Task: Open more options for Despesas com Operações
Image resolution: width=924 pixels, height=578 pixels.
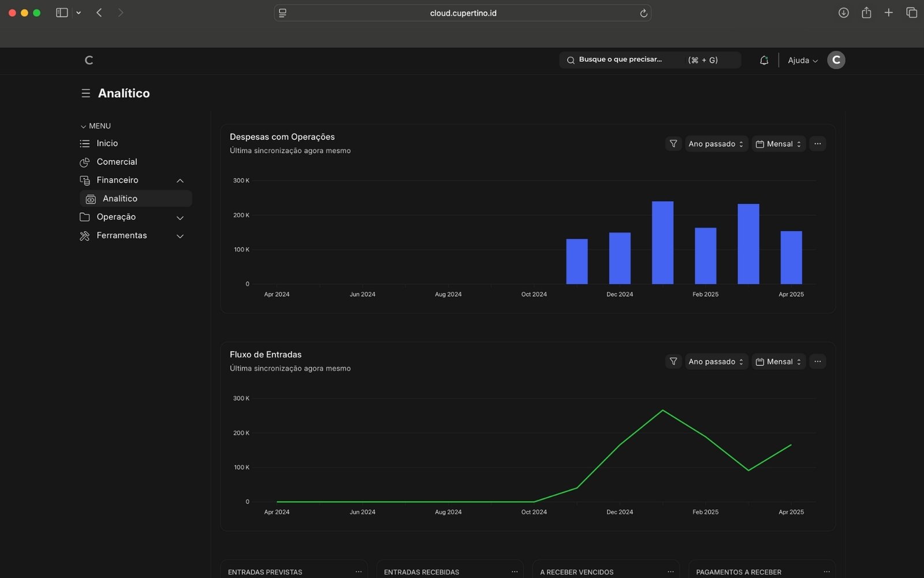Action: tap(817, 144)
